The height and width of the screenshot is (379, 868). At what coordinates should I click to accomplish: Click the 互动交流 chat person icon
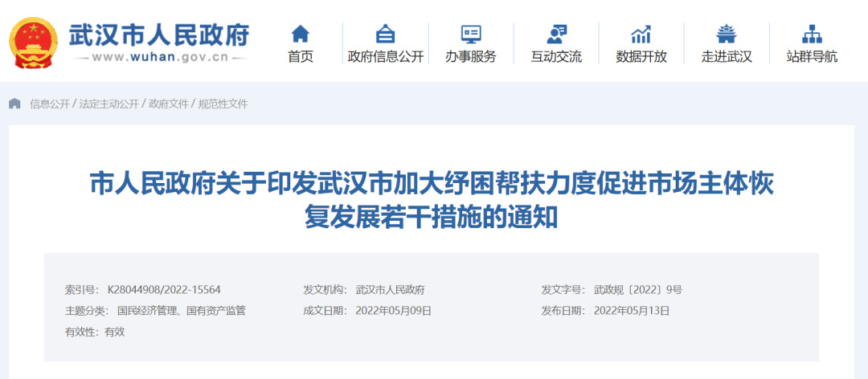tap(556, 34)
